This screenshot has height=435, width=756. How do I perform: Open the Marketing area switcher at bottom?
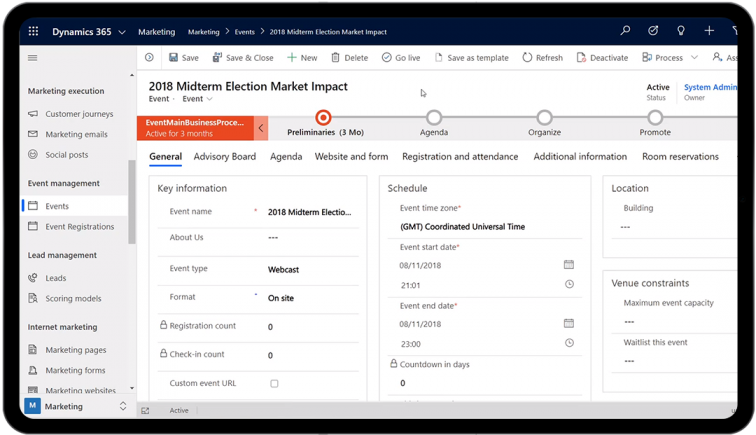pyautogui.click(x=76, y=406)
